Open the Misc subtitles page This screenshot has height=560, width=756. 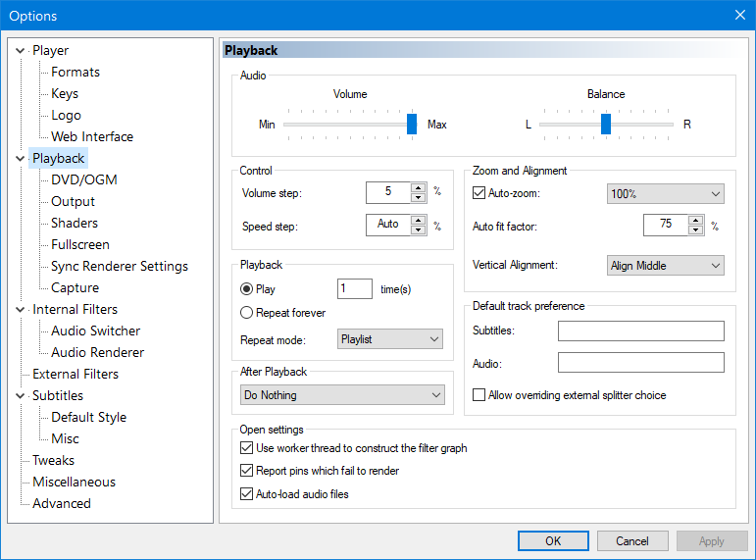[65, 439]
